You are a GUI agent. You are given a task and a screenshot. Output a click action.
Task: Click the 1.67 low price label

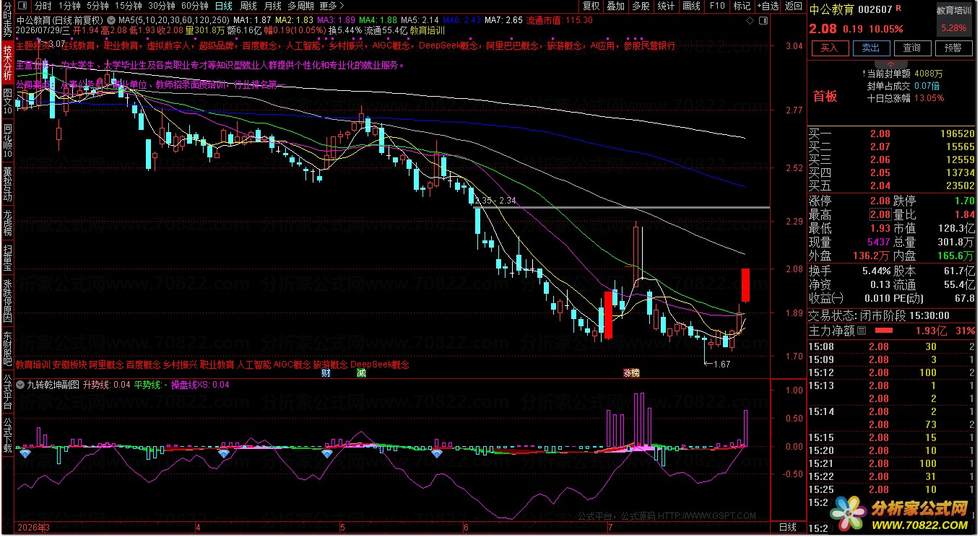click(721, 364)
